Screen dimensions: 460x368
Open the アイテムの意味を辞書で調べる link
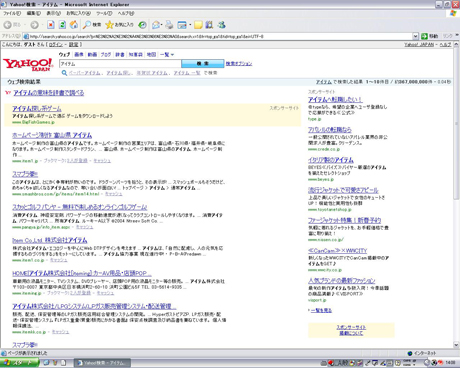[x=49, y=93]
